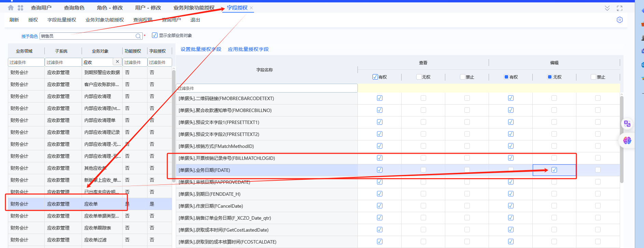Select [单据头].预设文本字段1 field row
644x248 pixels.
267,122
